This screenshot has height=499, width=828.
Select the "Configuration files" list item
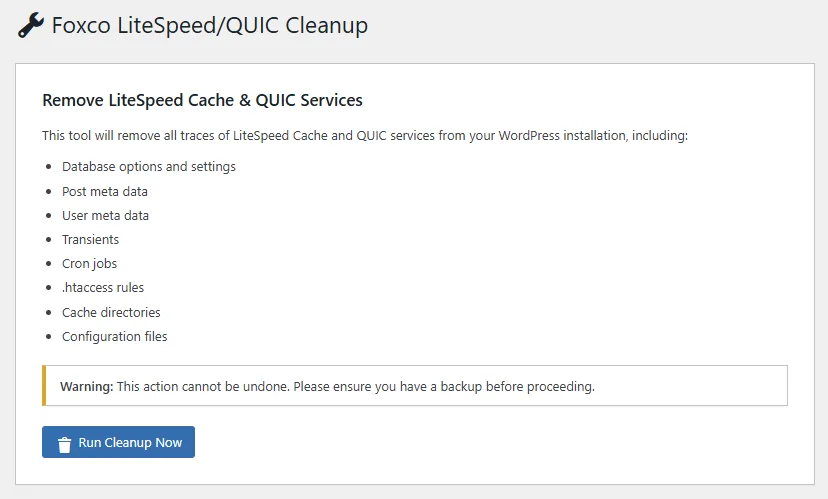[115, 337]
